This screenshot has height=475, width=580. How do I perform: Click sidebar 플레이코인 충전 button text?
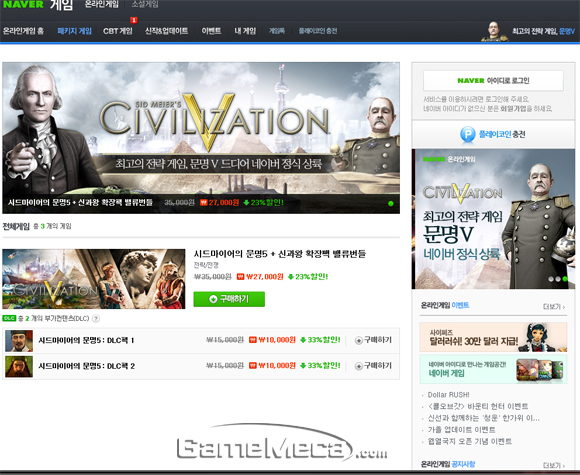pyautogui.click(x=502, y=134)
